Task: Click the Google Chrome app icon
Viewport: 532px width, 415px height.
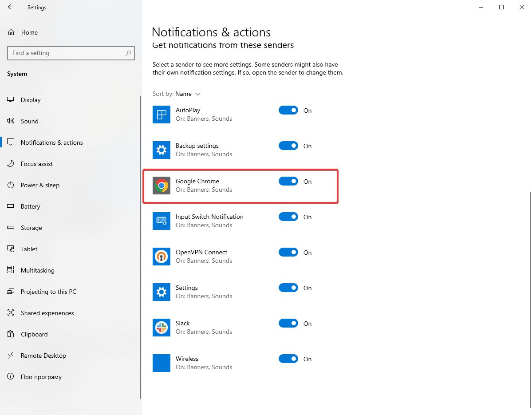Action: pyautogui.click(x=162, y=186)
